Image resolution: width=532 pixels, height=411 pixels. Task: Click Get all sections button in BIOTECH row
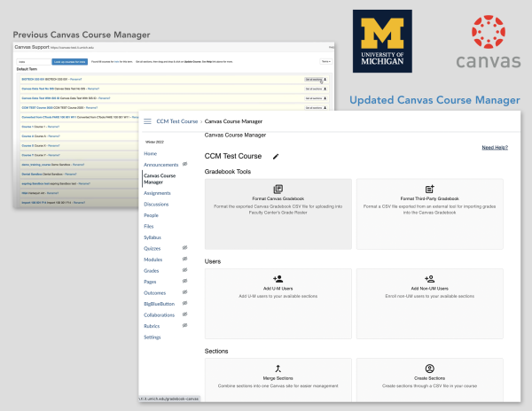pyautogui.click(x=314, y=80)
